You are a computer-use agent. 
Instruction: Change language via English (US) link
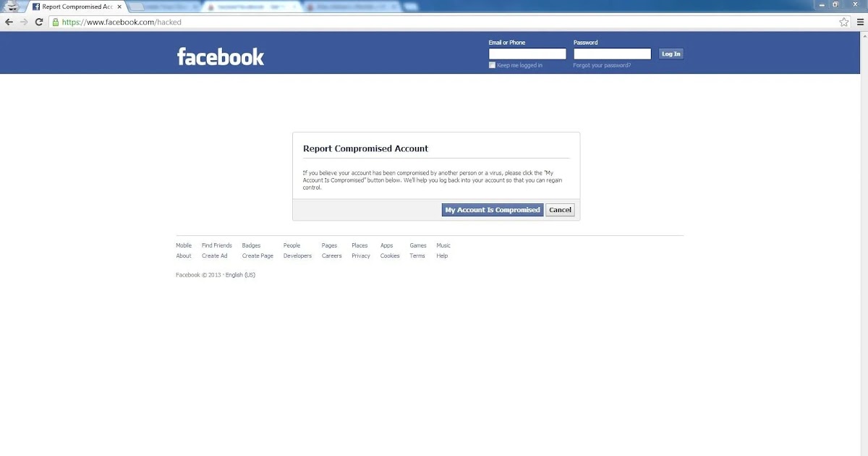[240, 275]
